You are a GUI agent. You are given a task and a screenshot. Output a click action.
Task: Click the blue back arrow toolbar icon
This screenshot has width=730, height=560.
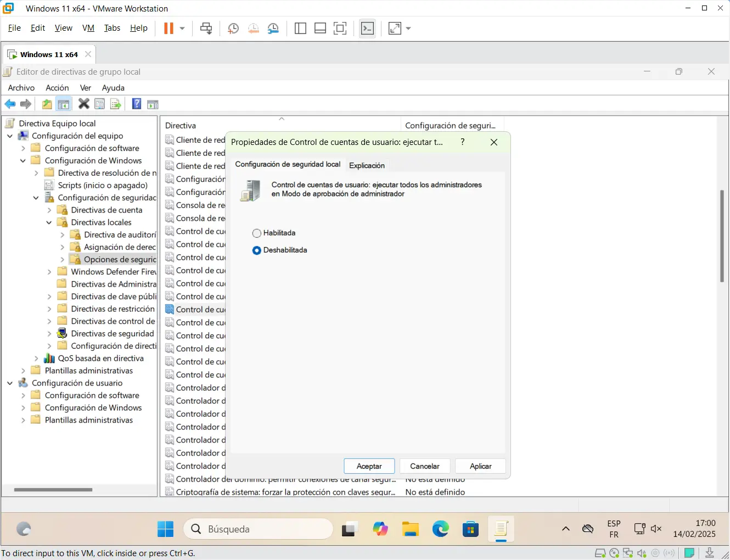(x=10, y=104)
